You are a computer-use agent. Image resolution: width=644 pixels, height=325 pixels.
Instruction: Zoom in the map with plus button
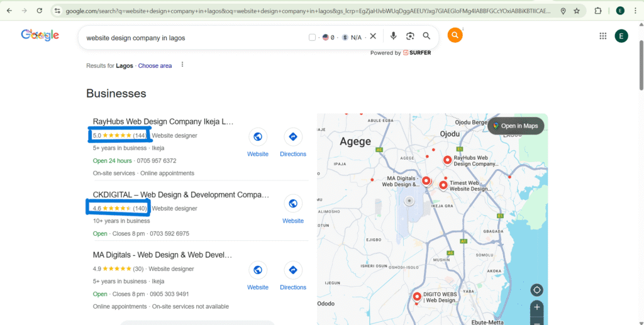537,307
